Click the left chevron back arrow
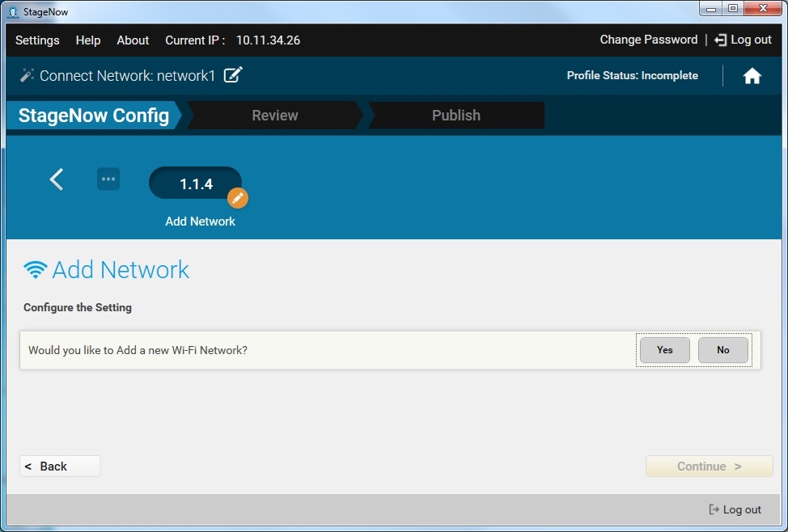 (57, 179)
